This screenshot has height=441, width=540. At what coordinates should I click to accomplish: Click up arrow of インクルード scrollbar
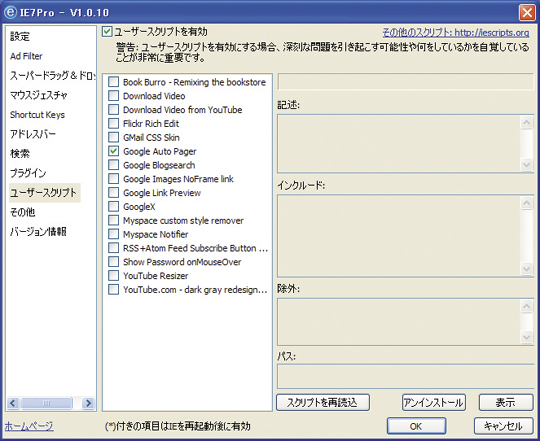(526, 203)
